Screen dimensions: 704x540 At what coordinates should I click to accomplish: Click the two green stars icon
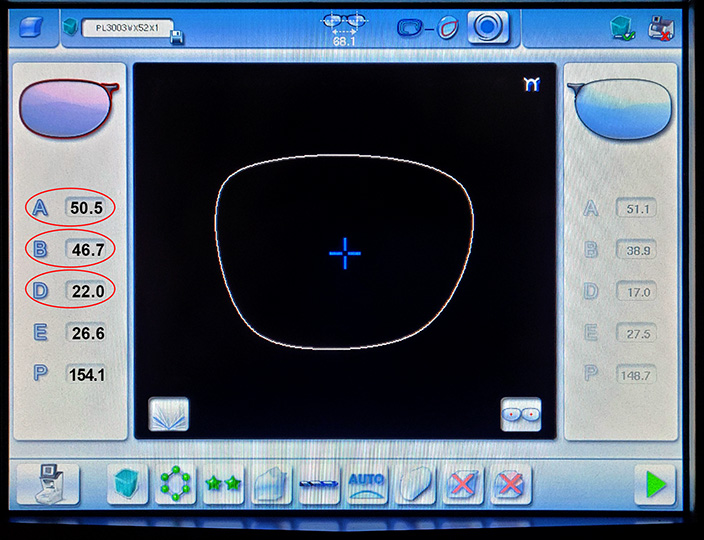[x=223, y=484]
